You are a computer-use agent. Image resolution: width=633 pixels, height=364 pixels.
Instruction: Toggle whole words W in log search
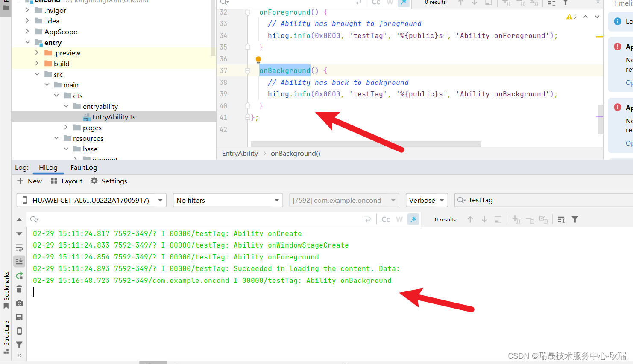(x=399, y=219)
